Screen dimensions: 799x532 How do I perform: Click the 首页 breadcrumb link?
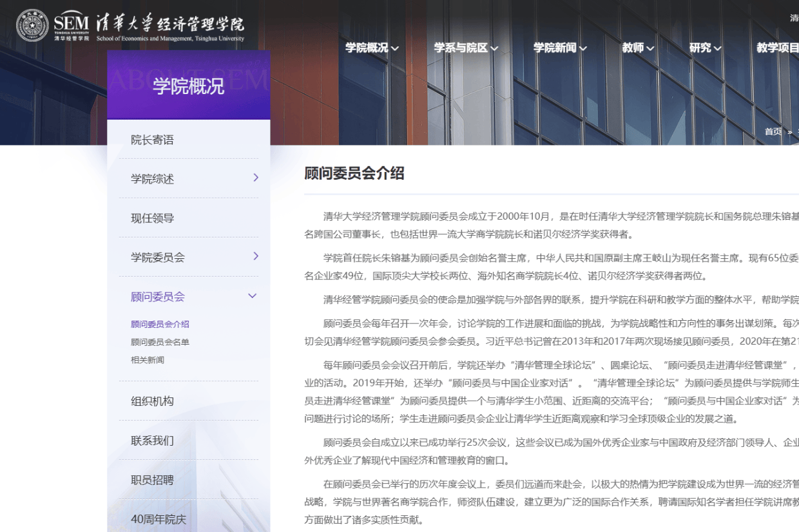coord(773,131)
